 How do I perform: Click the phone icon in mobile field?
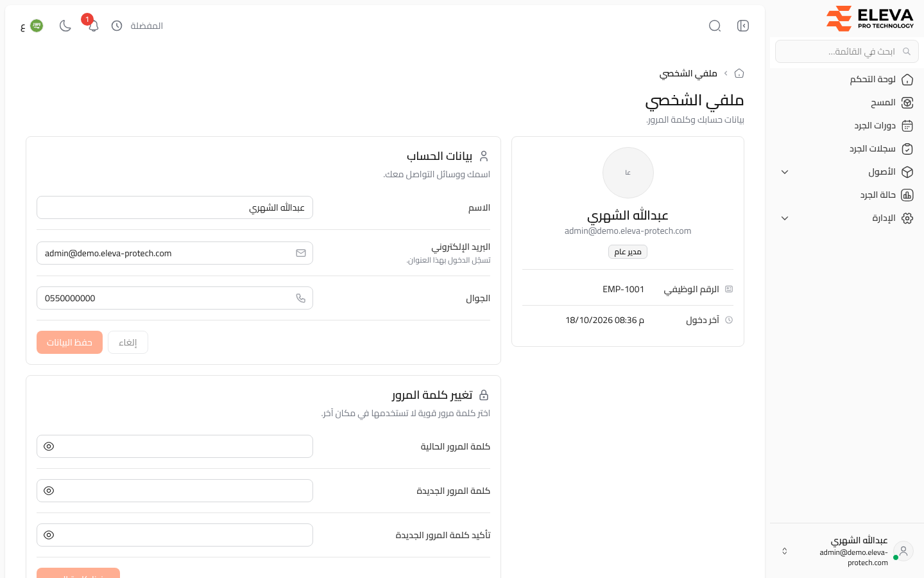click(x=300, y=298)
